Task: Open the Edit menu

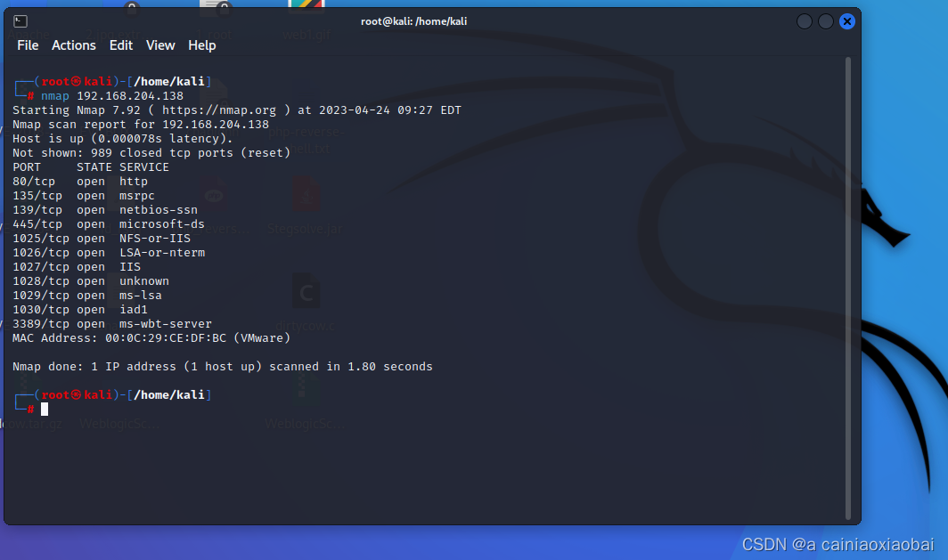Action: coord(121,45)
